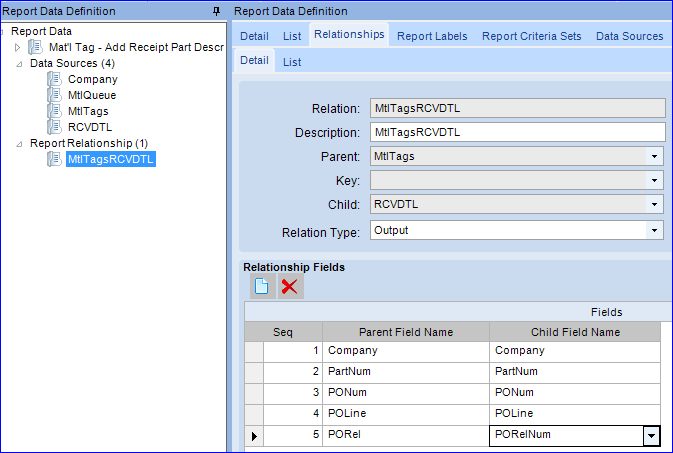This screenshot has width=673, height=453.
Task: Select MtlQueue in the tree
Action: click(92, 95)
